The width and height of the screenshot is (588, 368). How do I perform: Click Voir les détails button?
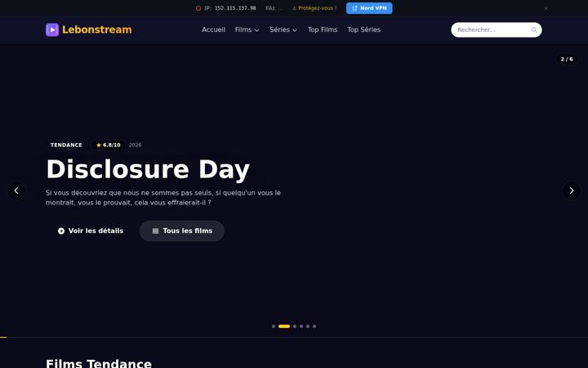click(91, 231)
